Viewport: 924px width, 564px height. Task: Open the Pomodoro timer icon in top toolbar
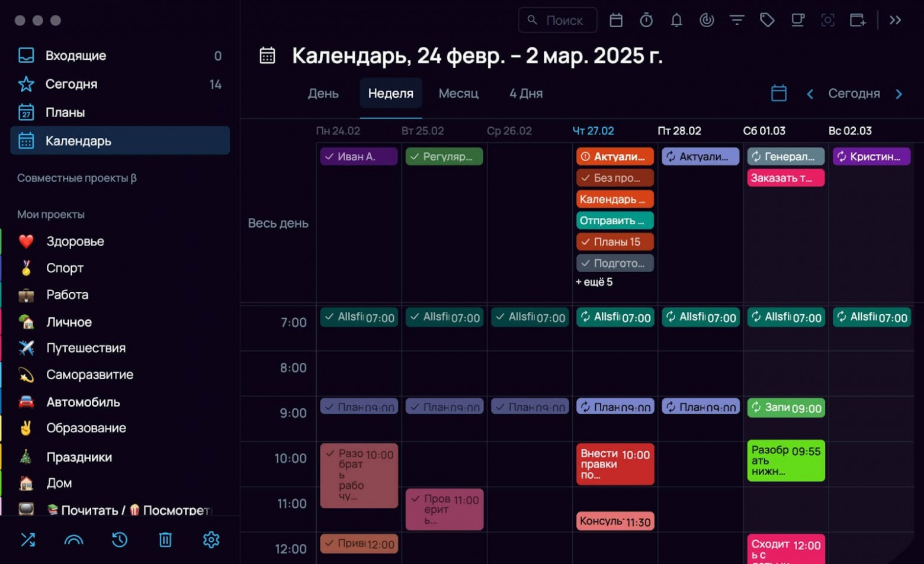[646, 20]
